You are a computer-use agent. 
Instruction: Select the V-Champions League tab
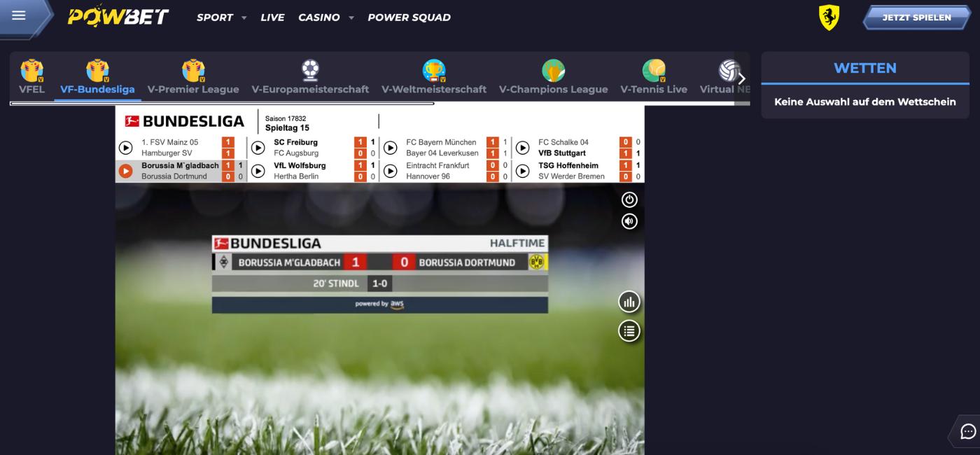click(x=553, y=77)
